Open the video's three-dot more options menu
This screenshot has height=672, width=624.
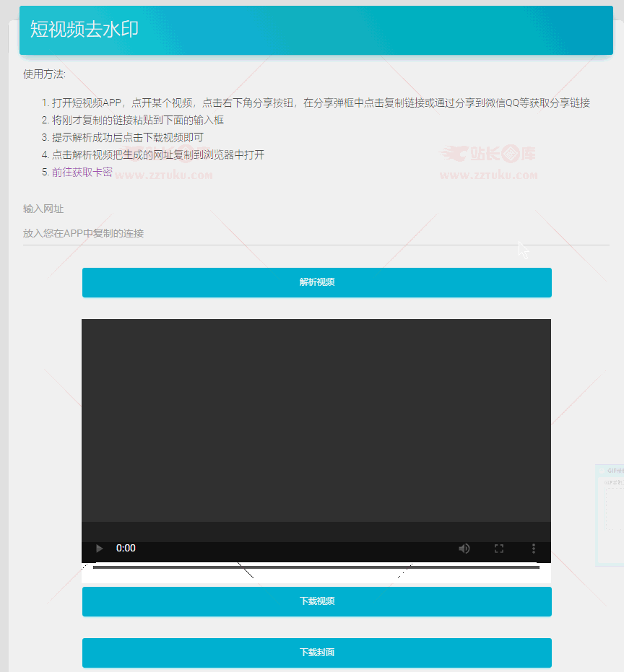click(534, 548)
